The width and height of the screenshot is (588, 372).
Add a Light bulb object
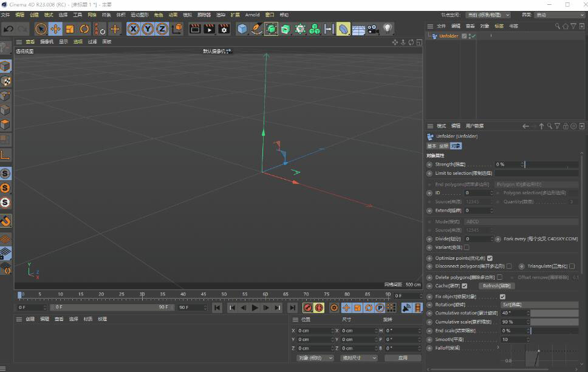[388, 29]
